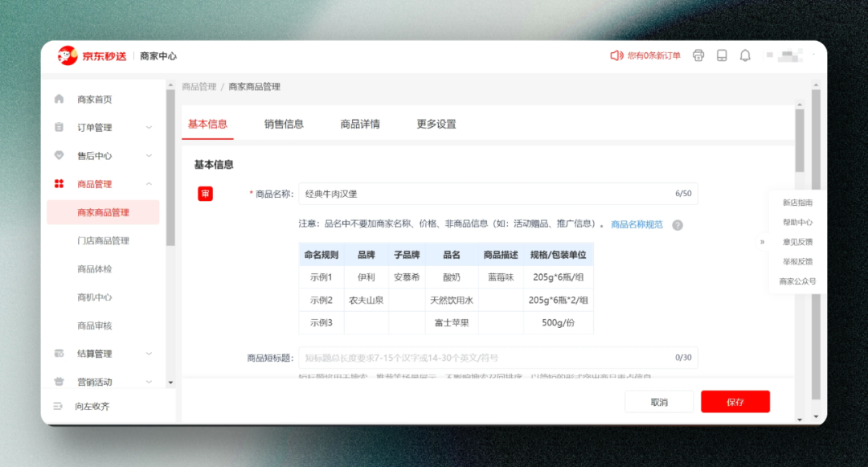This screenshot has width=868, height=467.
Task: Click the new order speaker icon
Action: (x=616, y=55)
